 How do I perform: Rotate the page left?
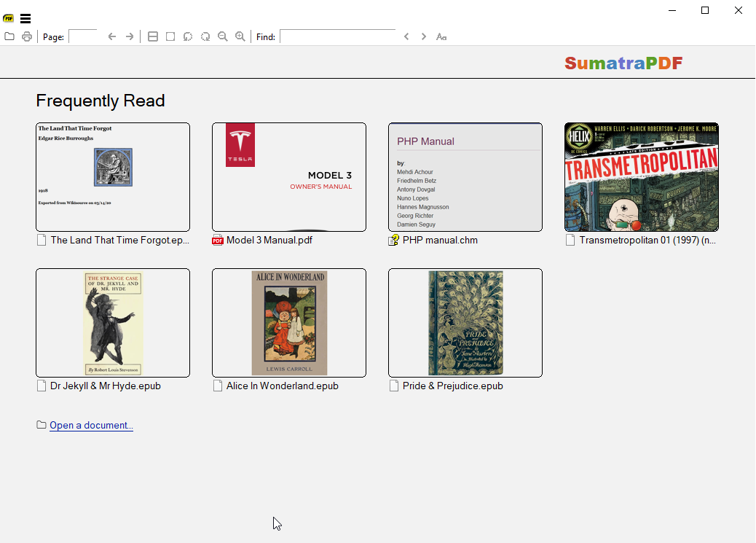[188, 36]
